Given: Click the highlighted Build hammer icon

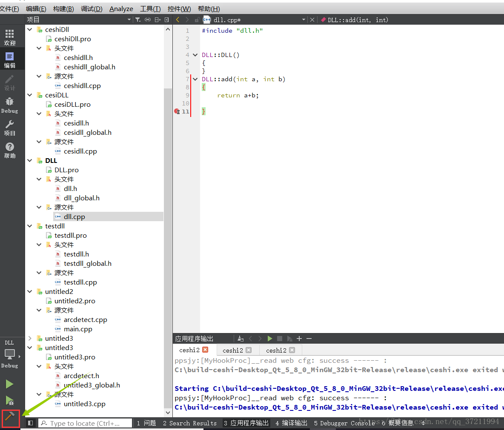Looking at the screenshot, I should (9, 419).
